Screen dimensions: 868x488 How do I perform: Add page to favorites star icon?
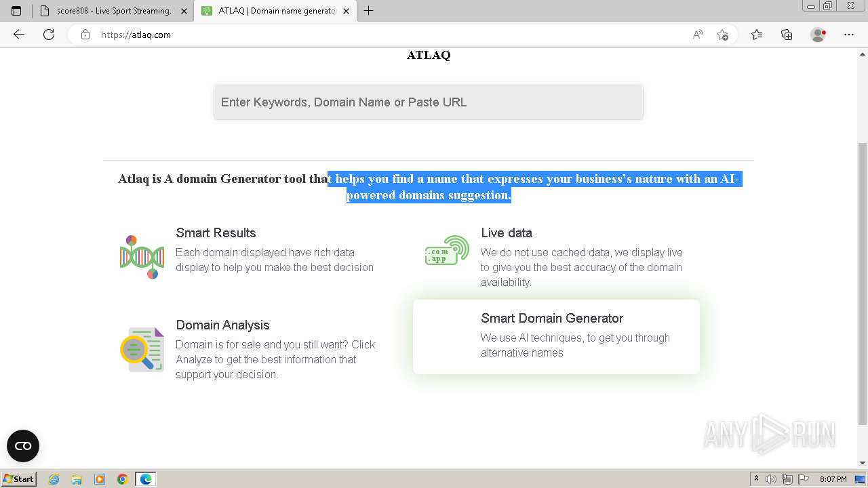[722, 35]
